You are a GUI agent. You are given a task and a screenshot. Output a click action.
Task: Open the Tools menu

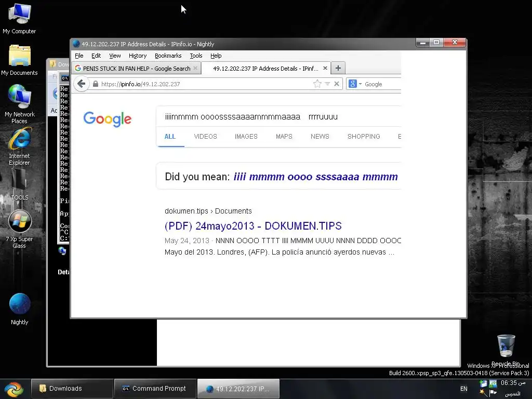coord(196,56)
